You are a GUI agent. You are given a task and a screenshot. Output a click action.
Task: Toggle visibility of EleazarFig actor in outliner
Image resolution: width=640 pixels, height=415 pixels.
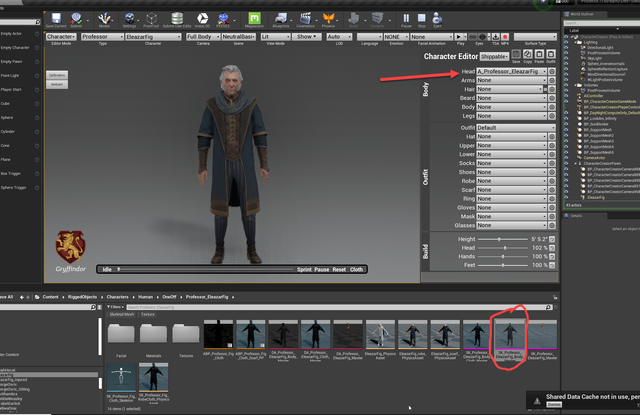(x=566, y=198)
